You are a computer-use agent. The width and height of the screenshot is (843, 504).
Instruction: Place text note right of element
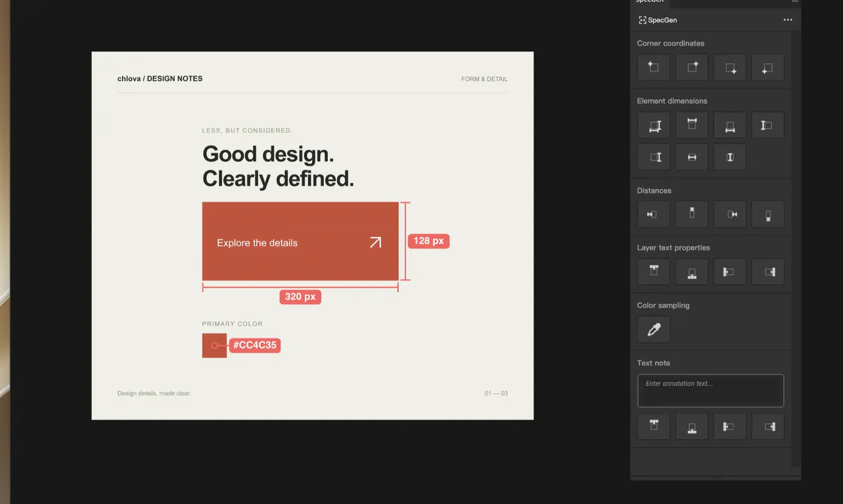(x=768, y=426)
